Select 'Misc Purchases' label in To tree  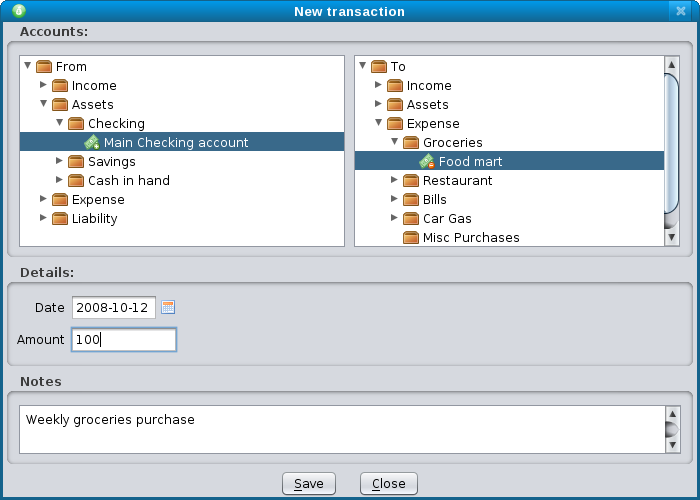click(x=471, y=238)
